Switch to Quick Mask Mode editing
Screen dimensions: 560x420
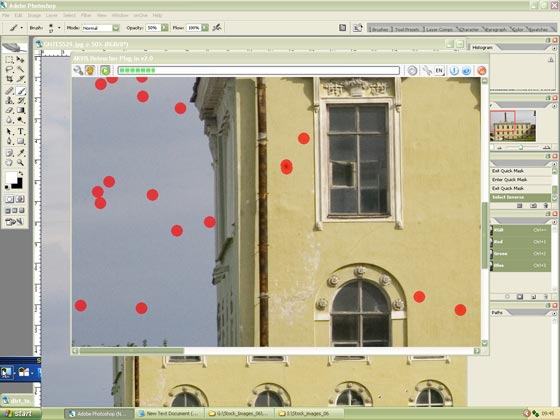(20, 199)
